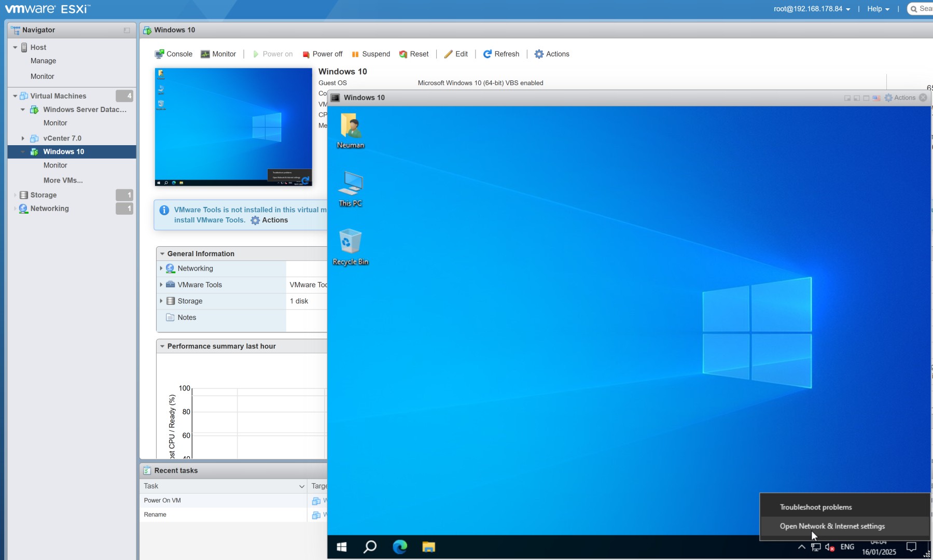Collapse the General Information section
The height and width of the screenshot is (560, 933).
pos(162,254)
